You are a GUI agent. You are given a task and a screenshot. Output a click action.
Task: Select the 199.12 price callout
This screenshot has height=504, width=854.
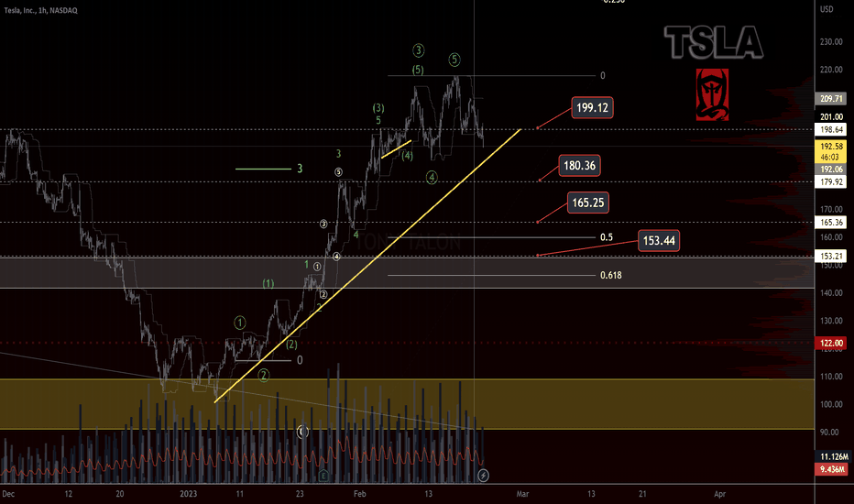592,108
